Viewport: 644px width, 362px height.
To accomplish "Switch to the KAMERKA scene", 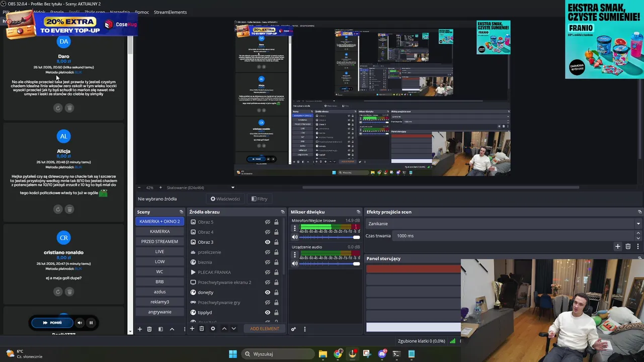I will coord(159,231).
